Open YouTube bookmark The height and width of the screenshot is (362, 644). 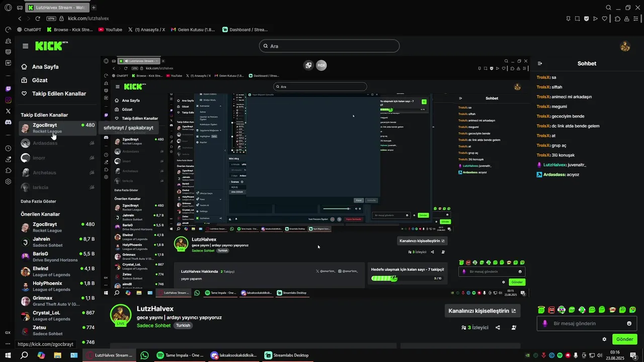pyautogui.click(x=110, y=30)
